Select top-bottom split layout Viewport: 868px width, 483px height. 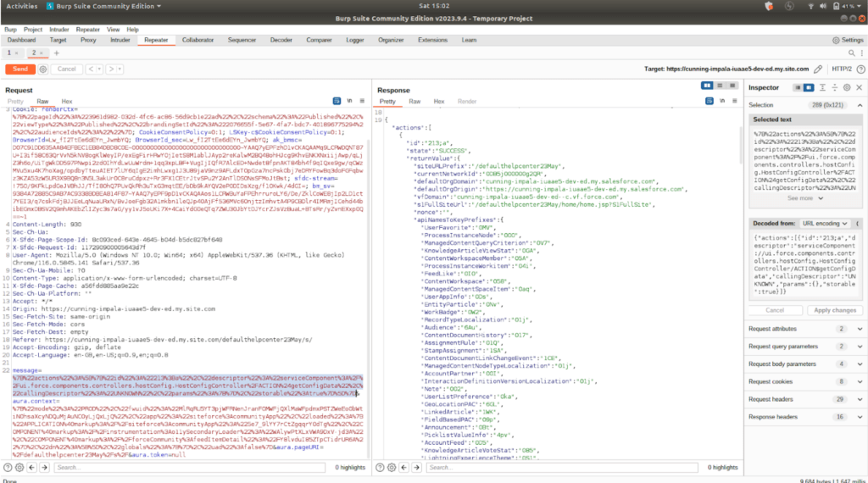coord(720,86)
